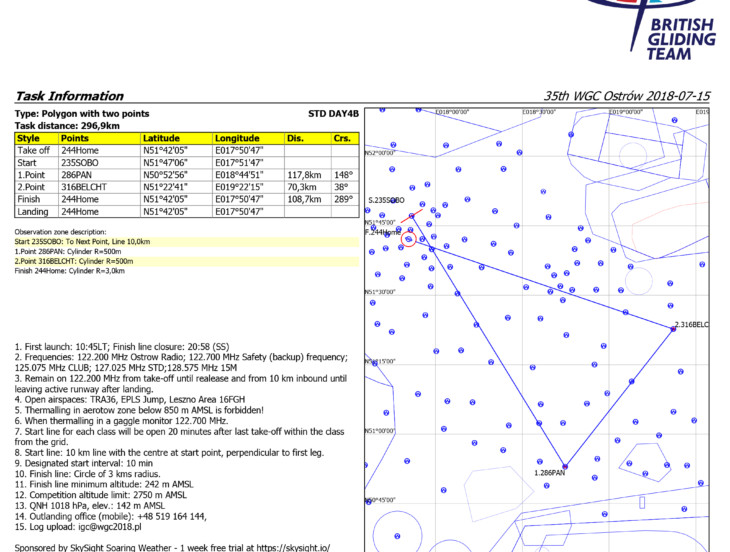Screen dimensions: 730x552
Task: Click the highlighted Start 235SOBO observation zone line
Action: (82, 242)
